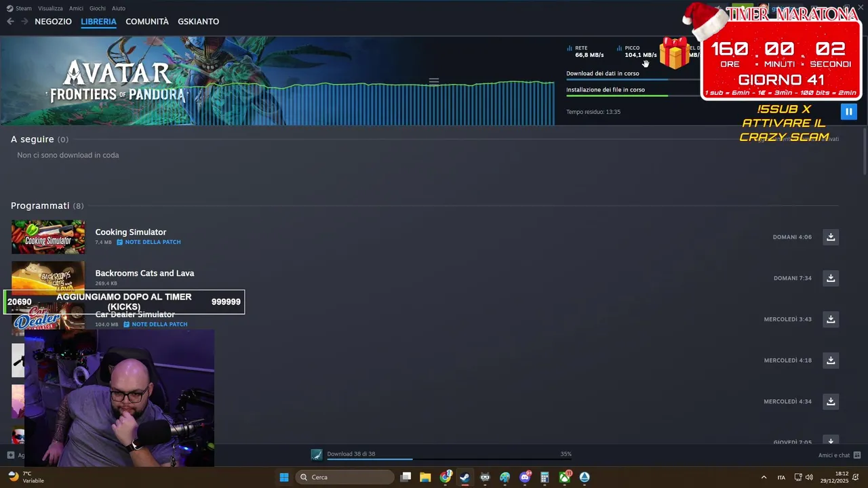Screen dimensions: 868x488
Task: Click the Download 38 di 38 progress bar
Action: pos(449,460)
